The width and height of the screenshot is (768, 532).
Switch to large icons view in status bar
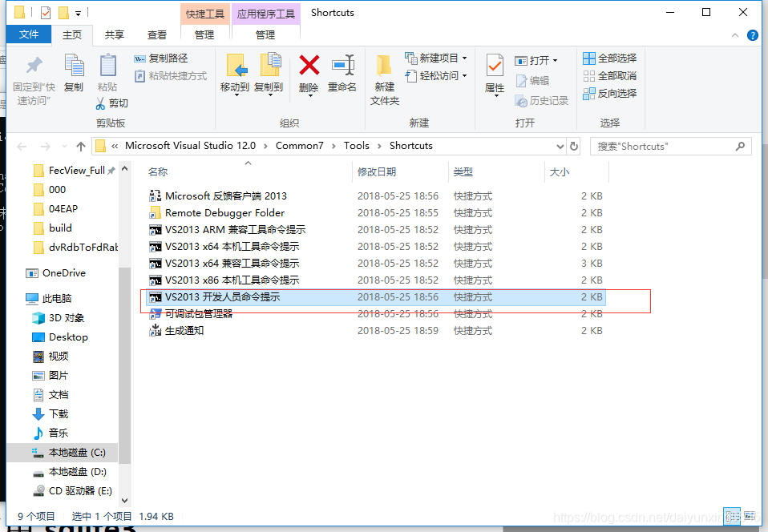(x=750, y=516)
